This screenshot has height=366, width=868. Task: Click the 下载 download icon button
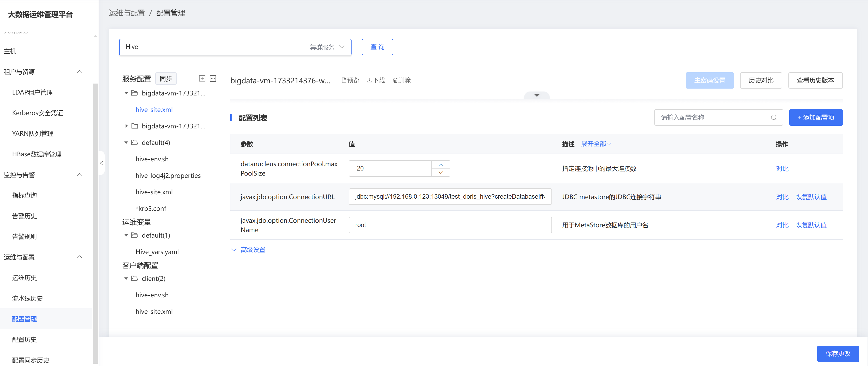point(376,80)
